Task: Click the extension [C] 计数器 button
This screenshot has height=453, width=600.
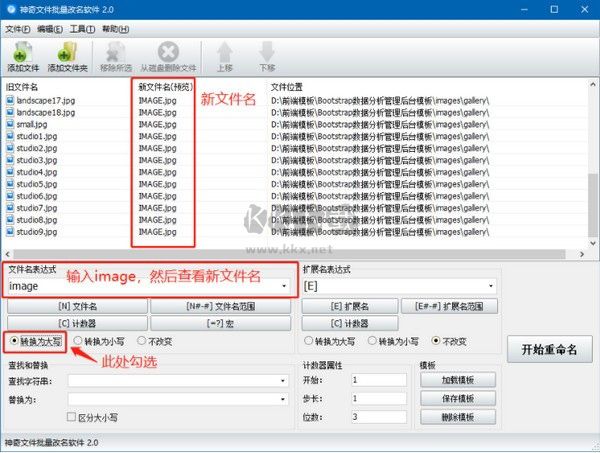Action: tap(350, 324)
